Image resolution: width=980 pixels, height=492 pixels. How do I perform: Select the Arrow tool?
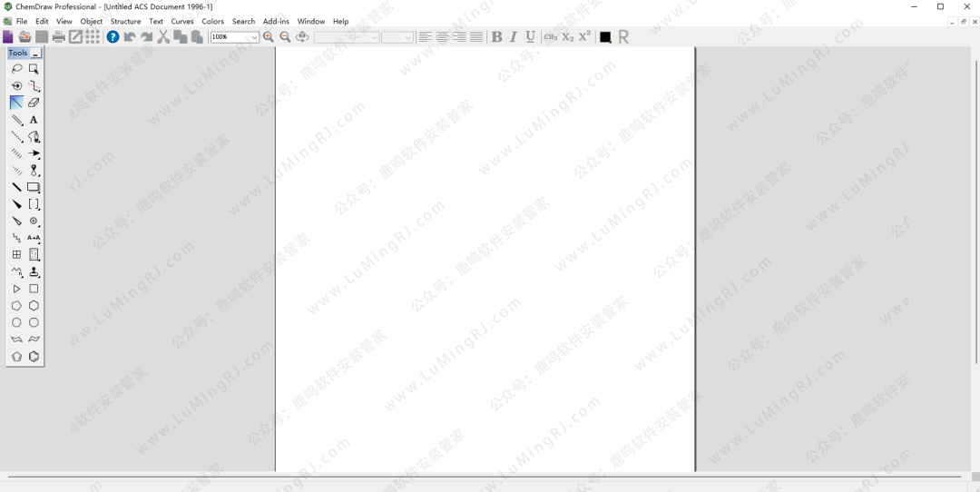34,154
